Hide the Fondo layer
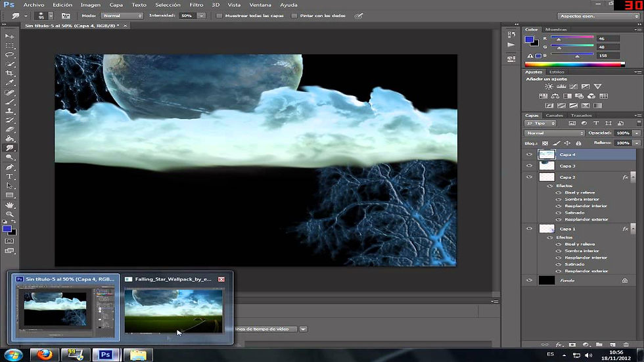Viewport: 644px width, 362px height. coord(529,281)
